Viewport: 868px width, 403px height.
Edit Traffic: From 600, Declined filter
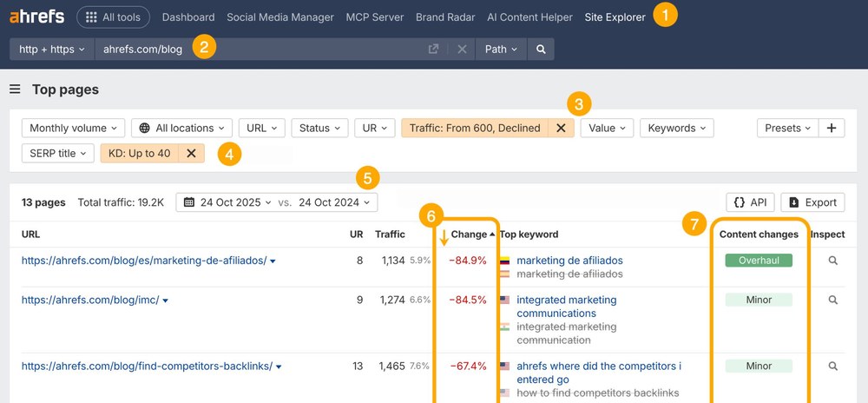point(475,128)
